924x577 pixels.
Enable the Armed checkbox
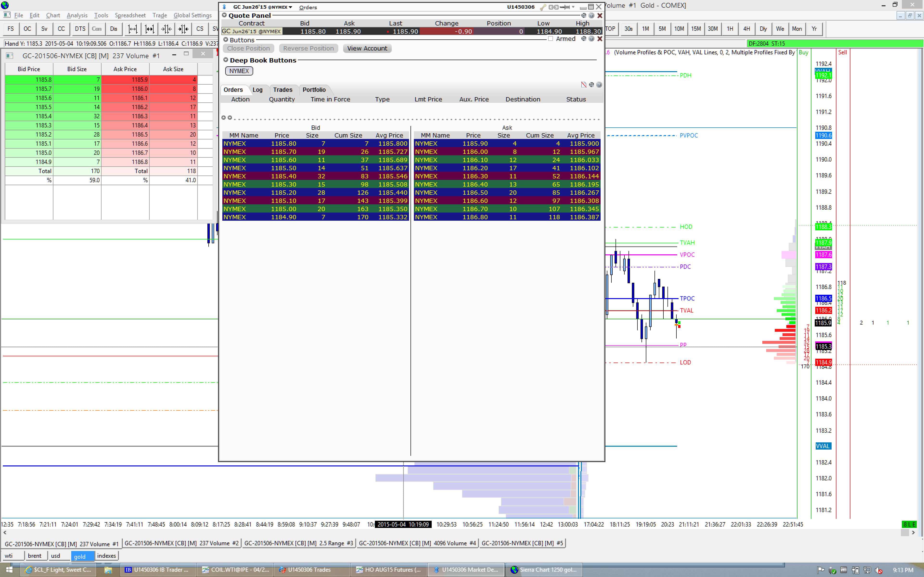click(551, 39)
